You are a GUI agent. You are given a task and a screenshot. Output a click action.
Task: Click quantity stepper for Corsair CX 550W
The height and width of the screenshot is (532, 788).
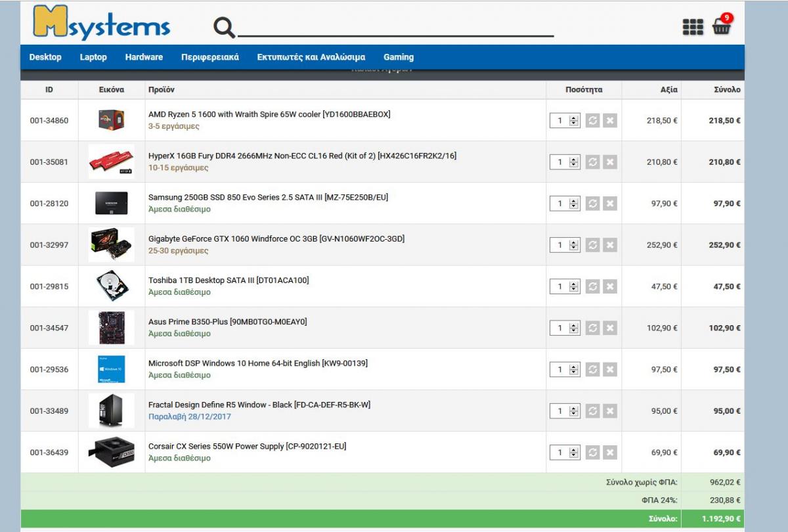click(574, 453)
